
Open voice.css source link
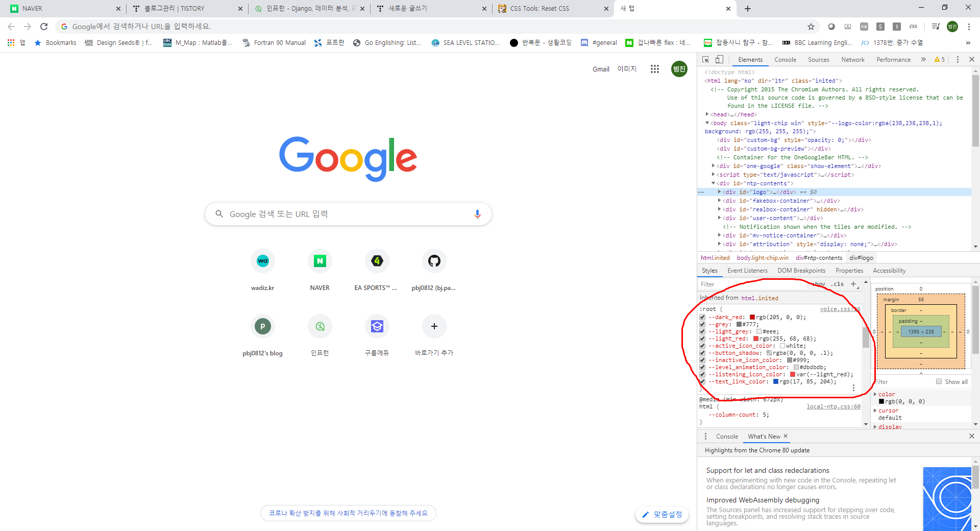pos(840,309)
